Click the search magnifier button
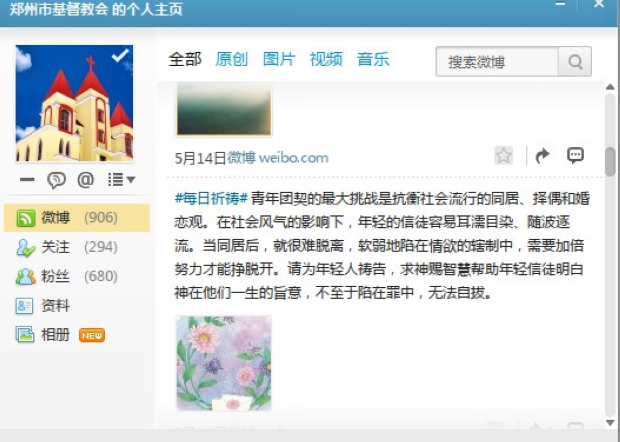This screenshot has width=620, height=442. (x=575, y=62)
